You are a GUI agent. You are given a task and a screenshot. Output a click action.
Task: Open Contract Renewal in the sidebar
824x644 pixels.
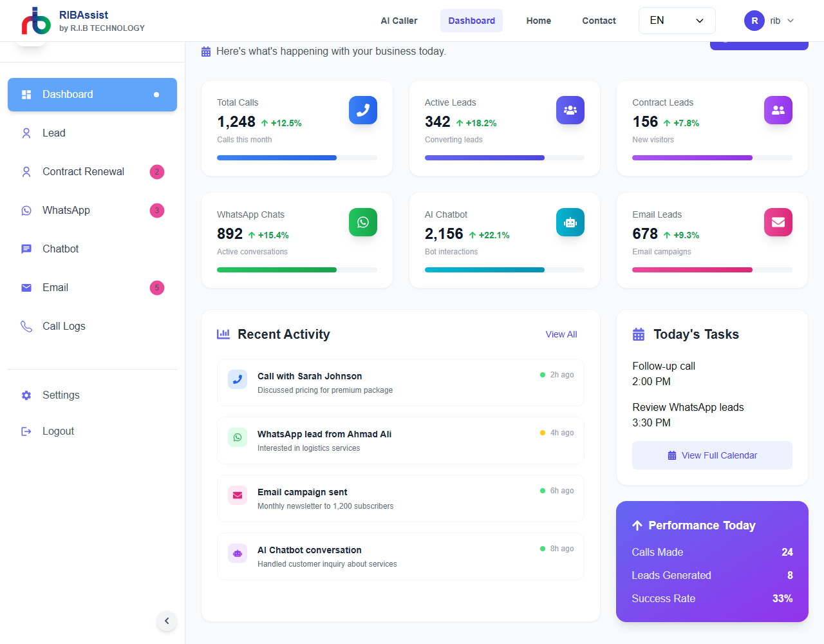click(83, 172)
